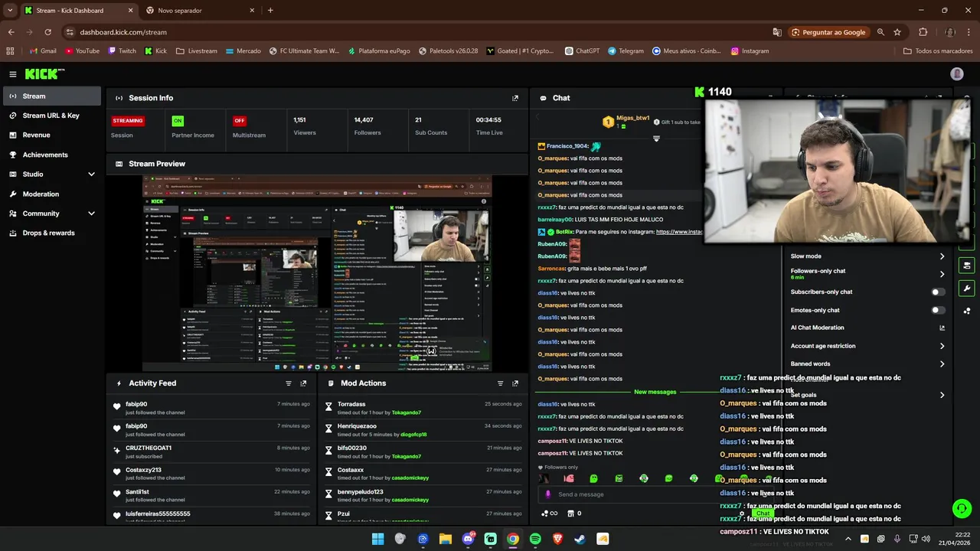This screenshot has height=551, width=980.
Task: Open Chrome tab search dropdown
Action: (x=10, y=10)
